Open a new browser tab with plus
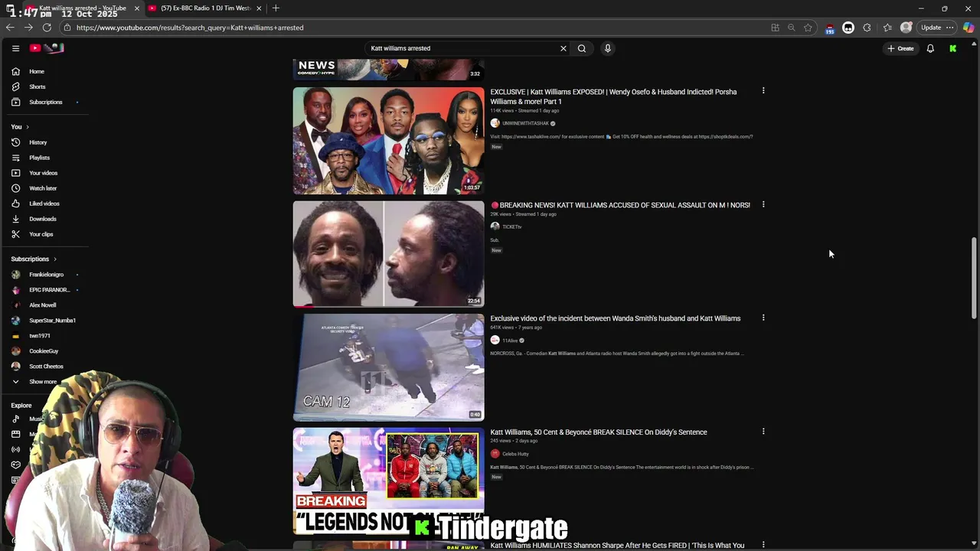The height and width of the screenshot is (551, 980). click(276, 8)
